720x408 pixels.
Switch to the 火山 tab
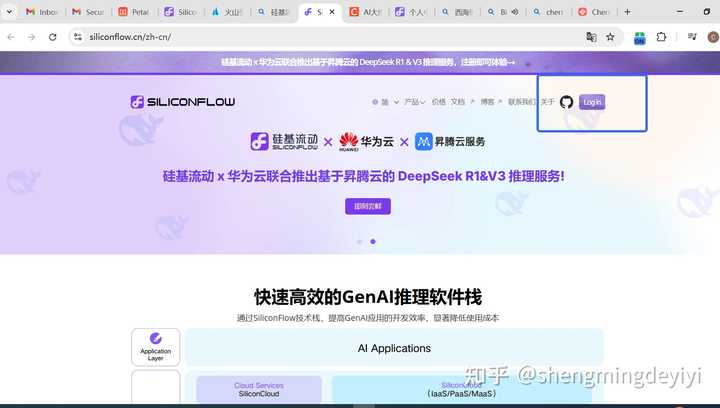pyautogui.click(x=227, y=12)
